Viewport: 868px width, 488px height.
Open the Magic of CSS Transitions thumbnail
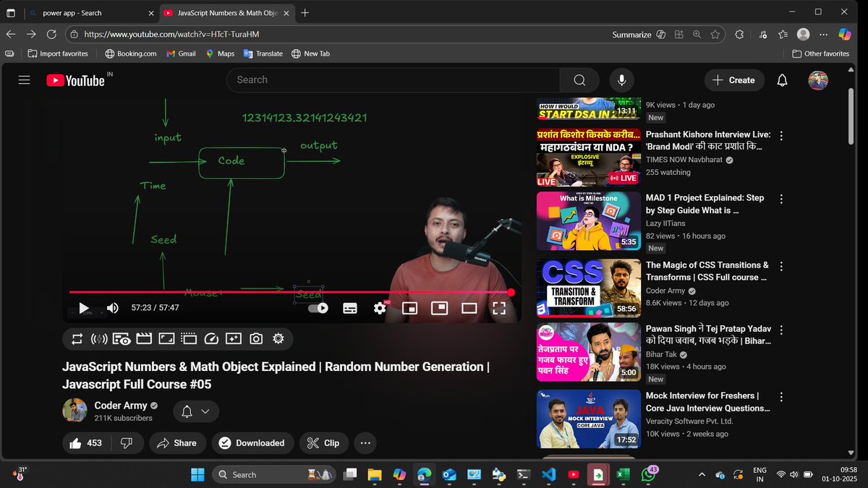[x=588, y=288]
